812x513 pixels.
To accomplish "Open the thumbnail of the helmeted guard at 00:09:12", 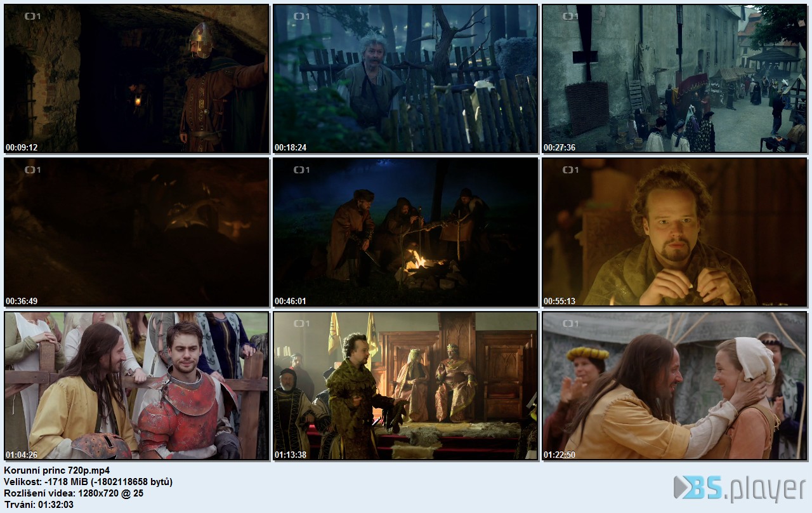I will click(136, 79).
